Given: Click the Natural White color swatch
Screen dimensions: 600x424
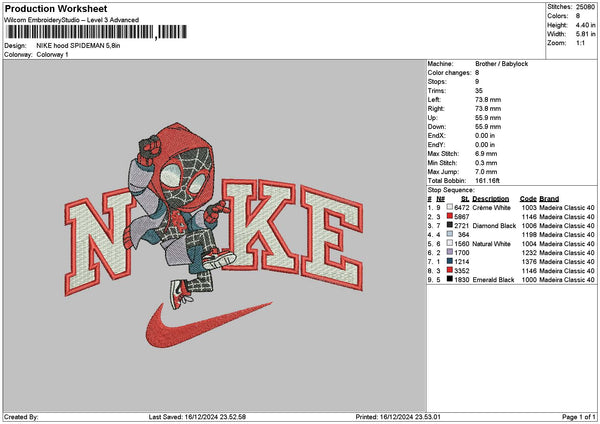Looking at the screenshot, I should point(450,243).
